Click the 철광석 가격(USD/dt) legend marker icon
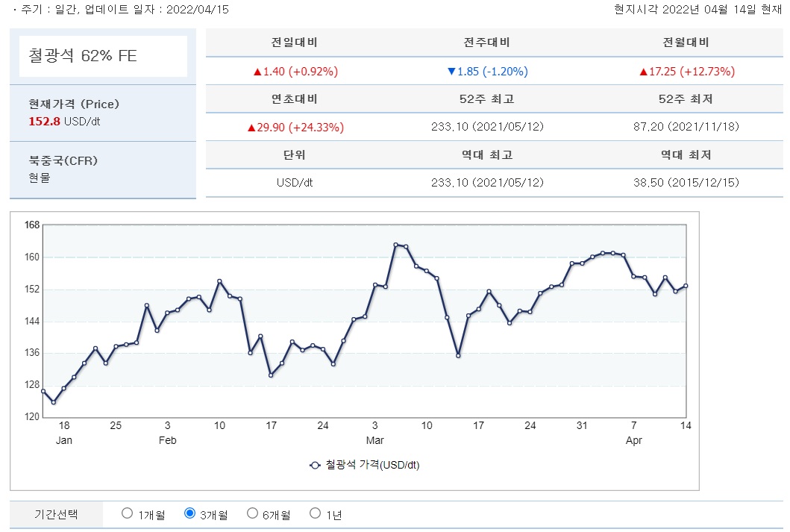 point(315,465)
